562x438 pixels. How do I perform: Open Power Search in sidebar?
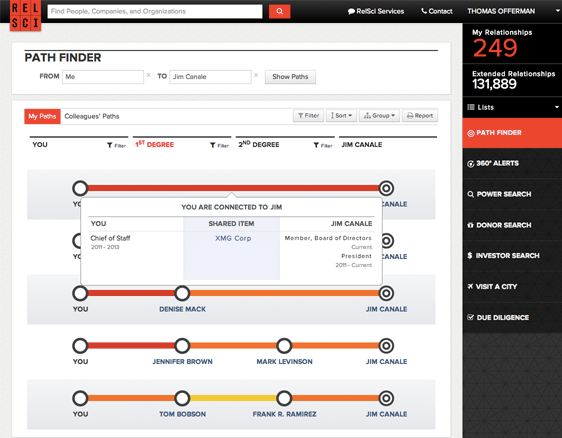513,194
